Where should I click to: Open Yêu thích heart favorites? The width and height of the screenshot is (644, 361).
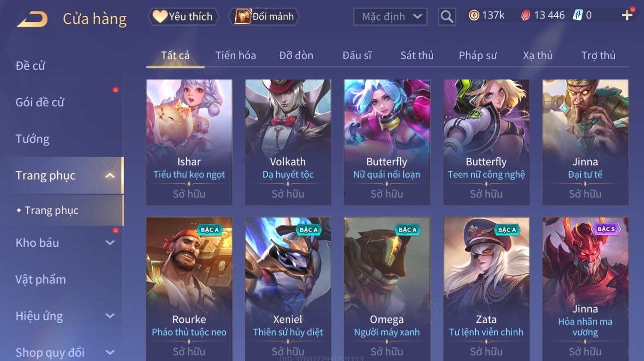pyautogui.click(x=183, y=17)
